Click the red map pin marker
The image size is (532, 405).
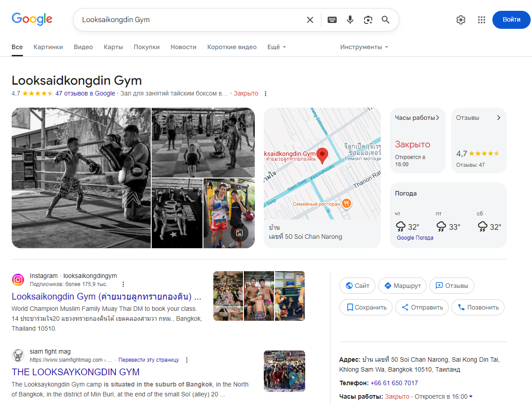point(322,155)
